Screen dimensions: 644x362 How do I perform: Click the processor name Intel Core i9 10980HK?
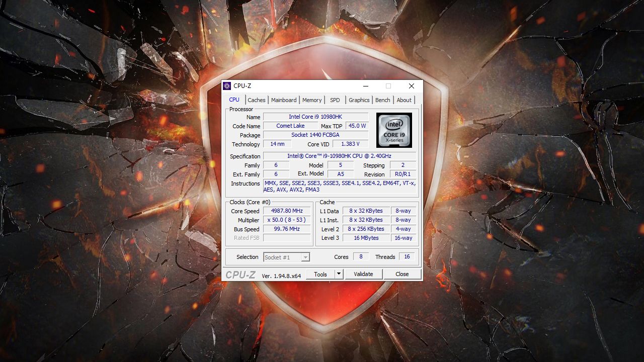coord(315,117)
